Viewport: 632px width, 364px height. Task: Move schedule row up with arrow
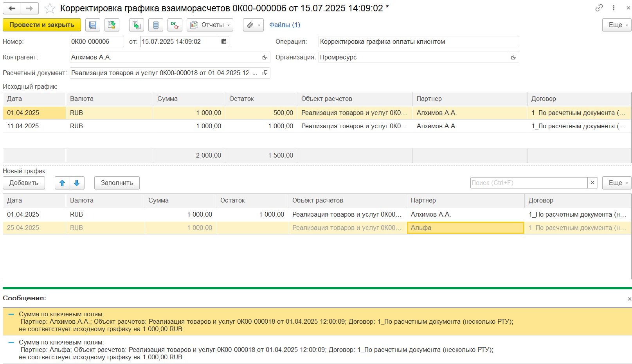62,183
